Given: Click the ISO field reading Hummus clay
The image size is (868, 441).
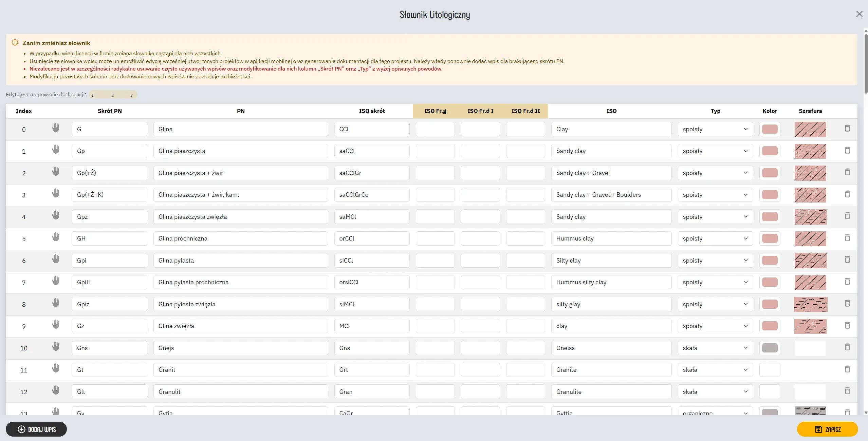Looking at the screenshot, I should 611,238.
